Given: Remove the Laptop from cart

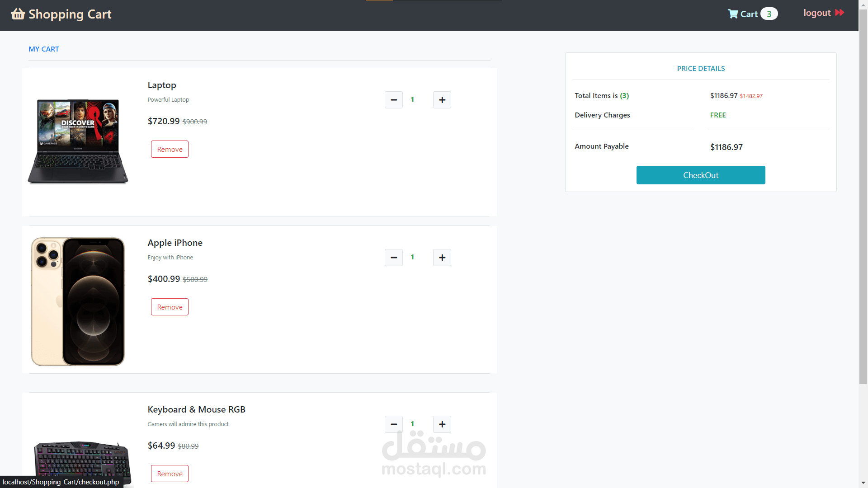Looking at the screenshot, I should coord(170,149).
